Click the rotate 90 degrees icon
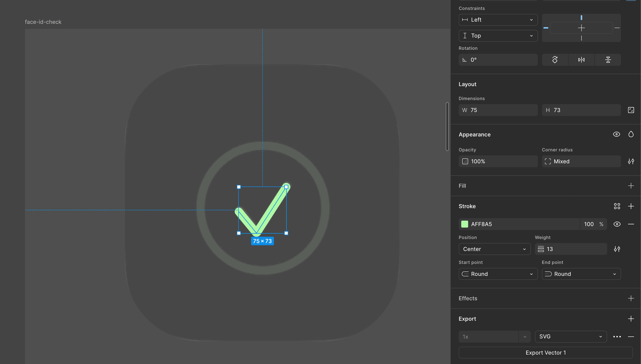 [x=555, y=60]
